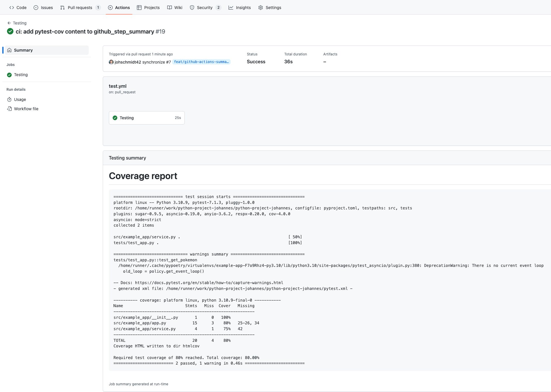Click the Usage stopwatch icon
The height and width of the screenshot is (392, 551).
pyautogui.click(x=9, y=99)
